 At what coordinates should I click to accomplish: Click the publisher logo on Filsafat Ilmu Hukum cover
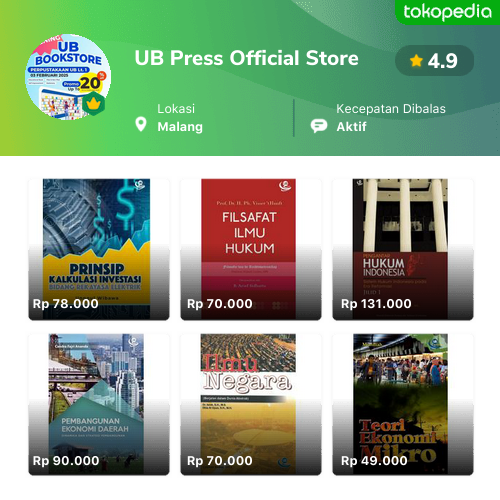[285, 186]
